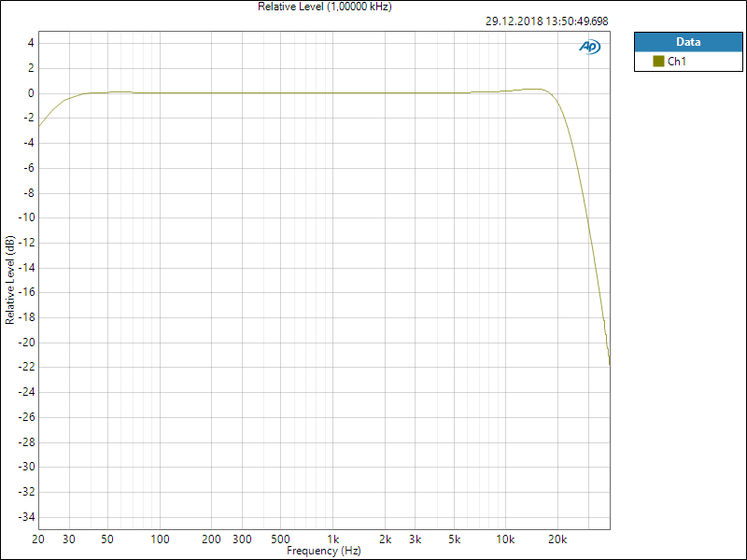The height and width of the screenshot is (560, 747).
Task: Click the -34 level axis tick label
Action: tap(26, 517)
